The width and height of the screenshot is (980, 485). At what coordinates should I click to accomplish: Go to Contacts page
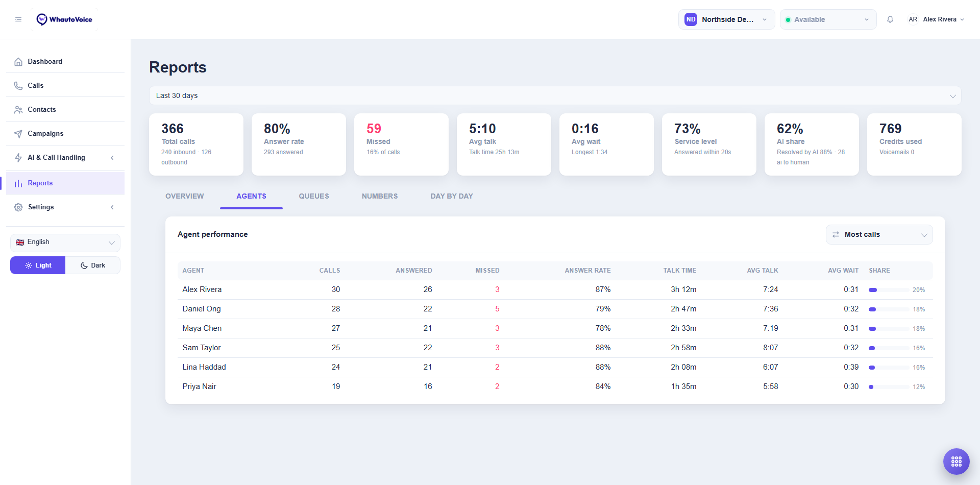[x=65, y=110]
